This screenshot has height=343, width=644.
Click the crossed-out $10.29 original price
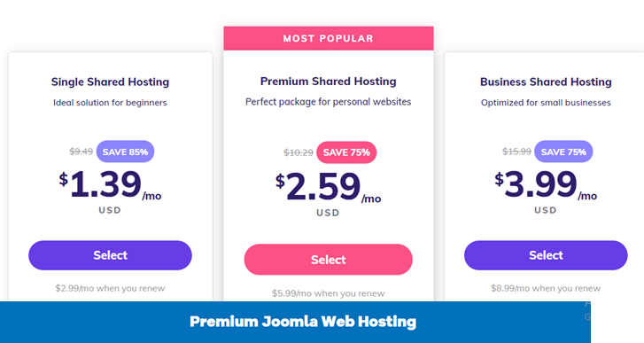pos(299,152)
